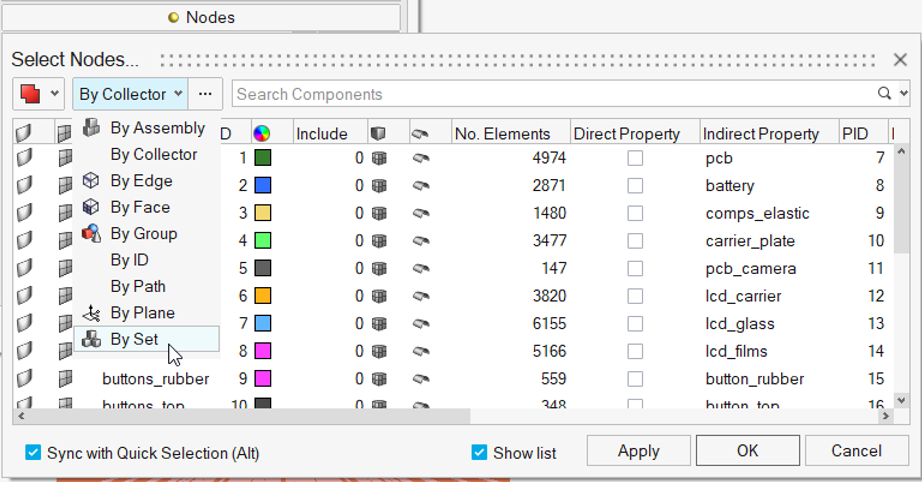This screenshot has width=922, height=482.
Task: Click the orange color swatch of component 6
Action: point(263,296)
